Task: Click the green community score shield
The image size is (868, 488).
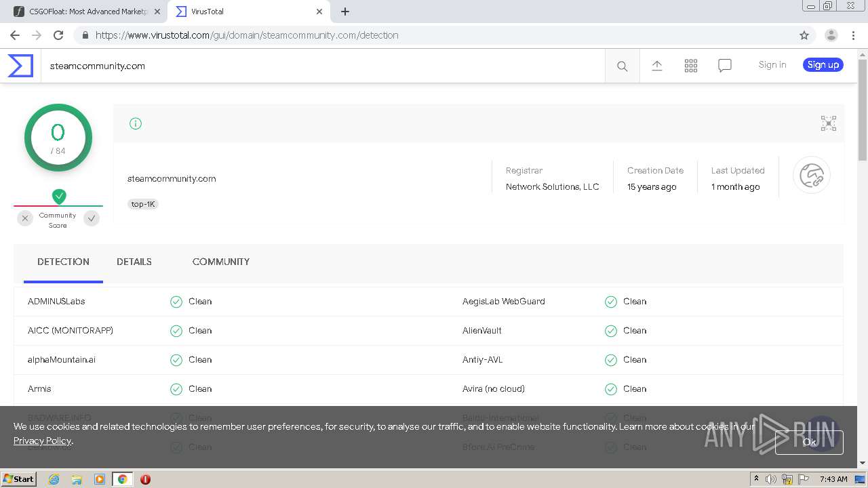Action: coord(59,197)
